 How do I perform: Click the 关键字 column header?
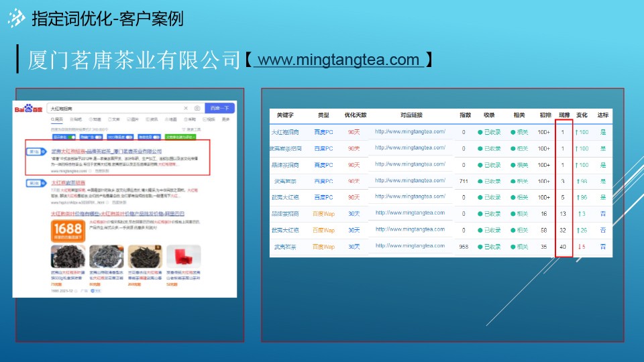click(285, 115)
